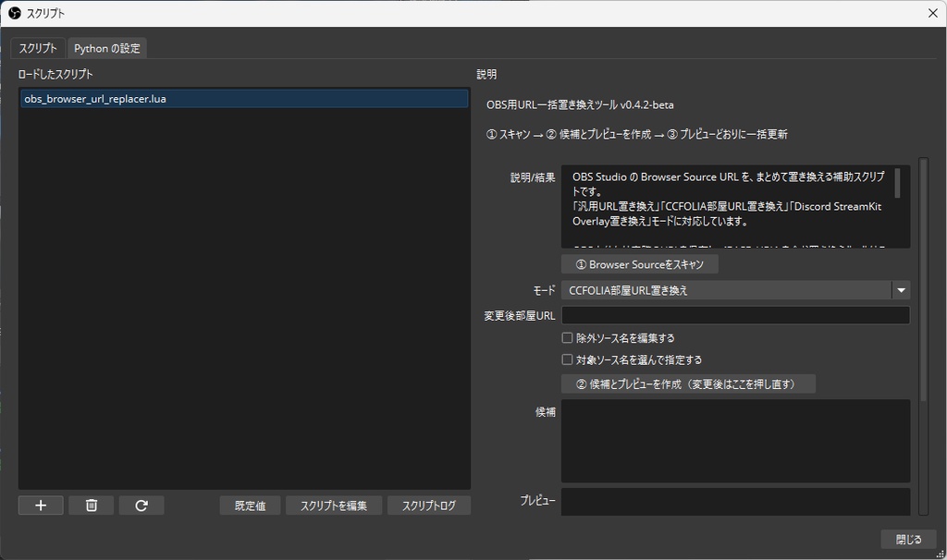Viewport: 947px width, 560px height.
Task: Click the スクリプトを編集 button
Action: tap(333, 505)
